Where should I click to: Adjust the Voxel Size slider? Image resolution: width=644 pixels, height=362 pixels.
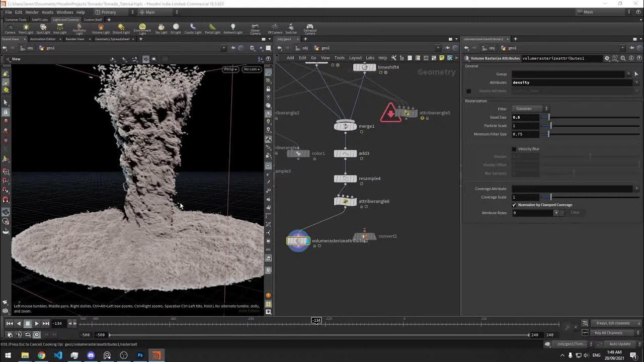point(549,118)
